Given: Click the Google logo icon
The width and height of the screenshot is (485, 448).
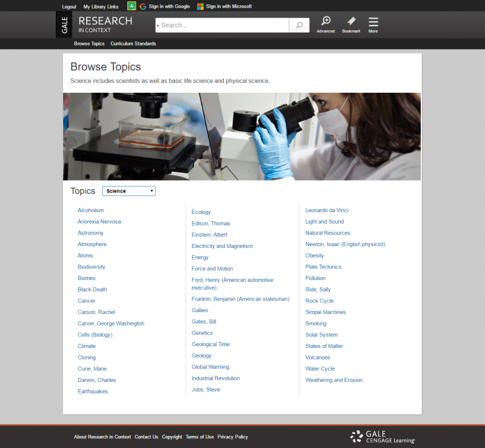Looking at the screenshot, I should pos(143,7).
